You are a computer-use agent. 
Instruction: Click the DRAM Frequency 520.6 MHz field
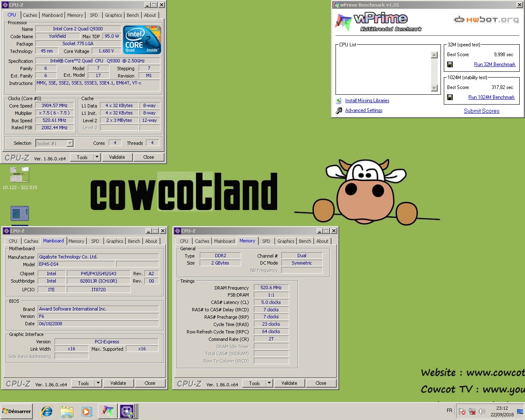pyautogui.click(x=271, y=288)
